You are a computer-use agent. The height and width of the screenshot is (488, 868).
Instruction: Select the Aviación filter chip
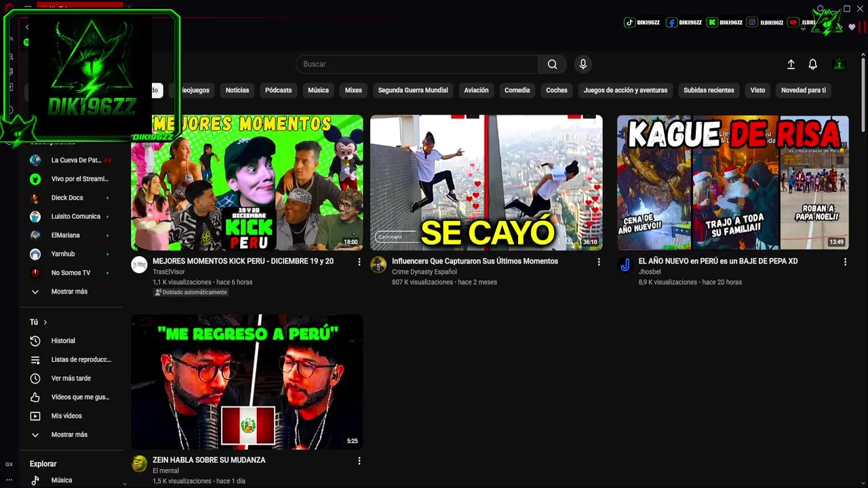[476, 90]
